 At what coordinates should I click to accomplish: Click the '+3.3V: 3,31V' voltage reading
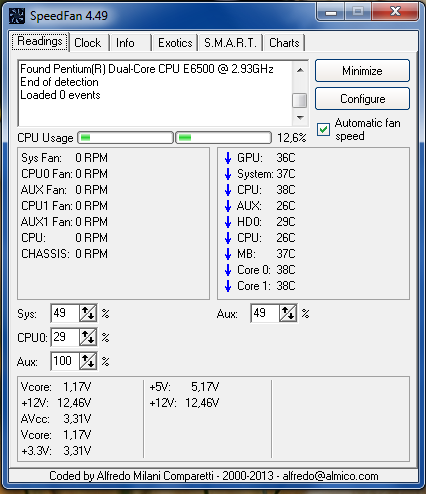click(x=56, y=451)
